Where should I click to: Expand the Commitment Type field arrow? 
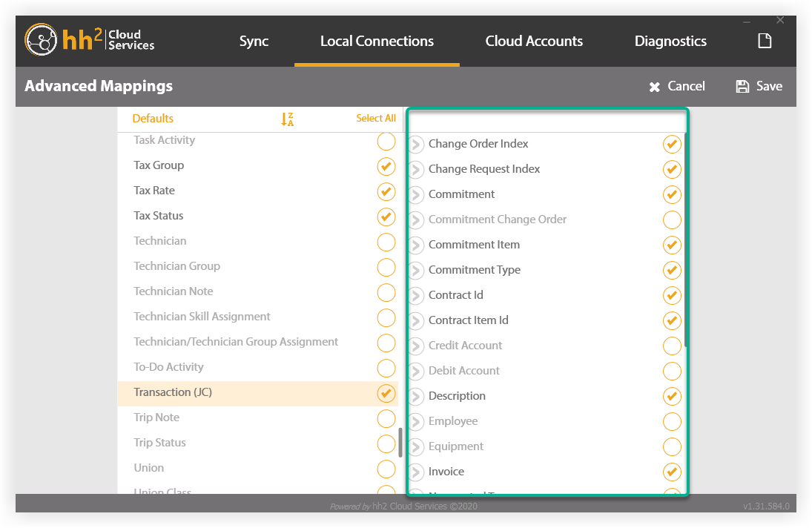pos(416,271)
